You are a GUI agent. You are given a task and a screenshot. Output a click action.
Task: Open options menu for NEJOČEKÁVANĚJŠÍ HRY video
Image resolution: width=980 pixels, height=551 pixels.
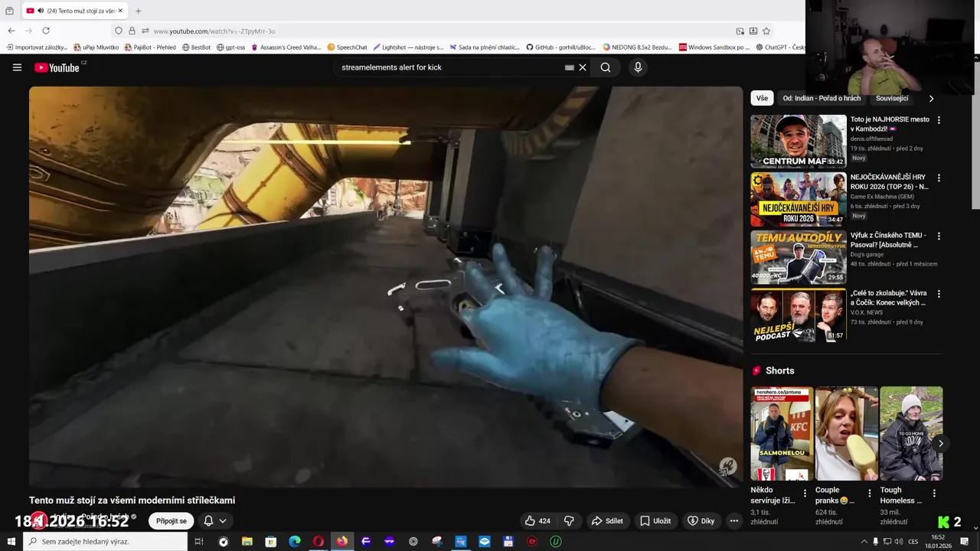(939, 178)
